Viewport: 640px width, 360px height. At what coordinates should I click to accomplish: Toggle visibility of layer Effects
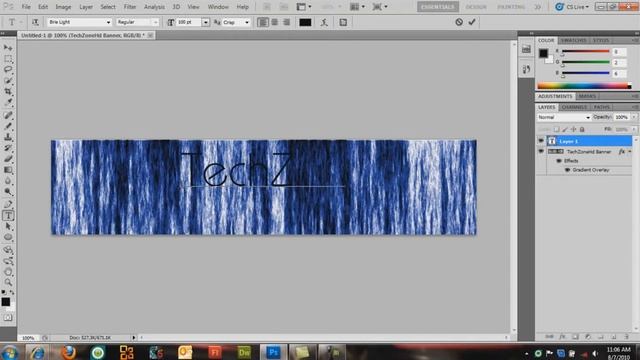(x=559, y=161)
